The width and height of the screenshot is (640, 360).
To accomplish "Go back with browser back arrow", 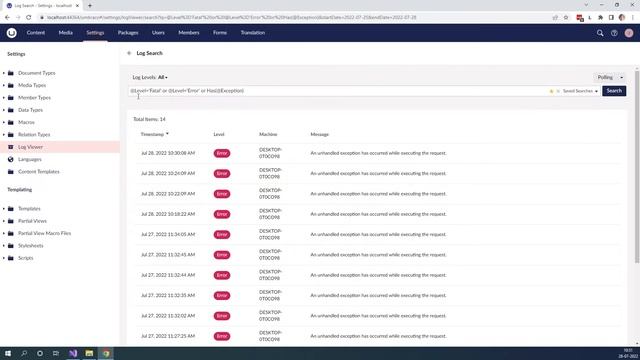I will pos(7,18).
